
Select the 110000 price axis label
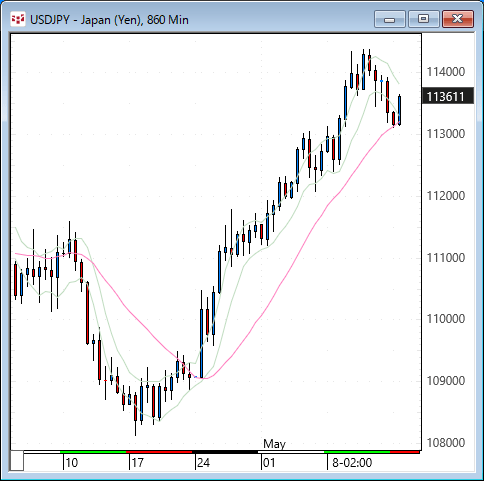click(445, 319)
